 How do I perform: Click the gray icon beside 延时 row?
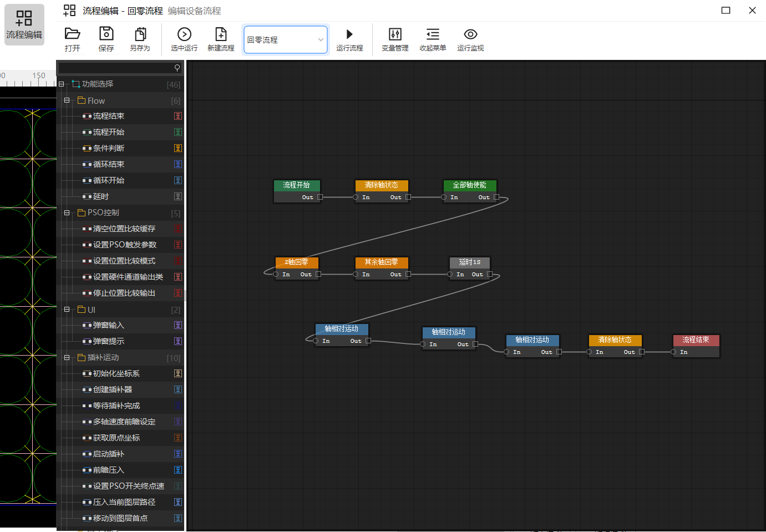178,196
